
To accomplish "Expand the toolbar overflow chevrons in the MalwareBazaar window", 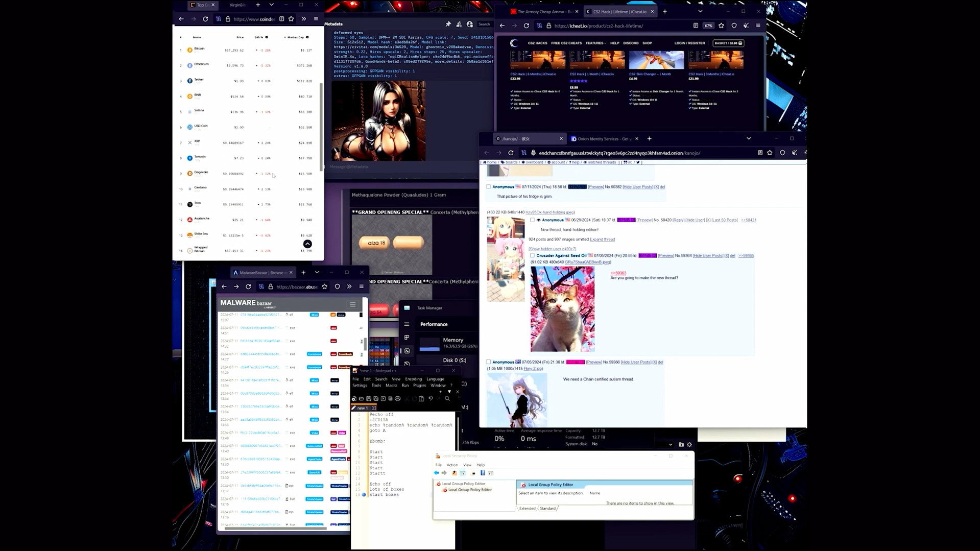I will (349, 286).
